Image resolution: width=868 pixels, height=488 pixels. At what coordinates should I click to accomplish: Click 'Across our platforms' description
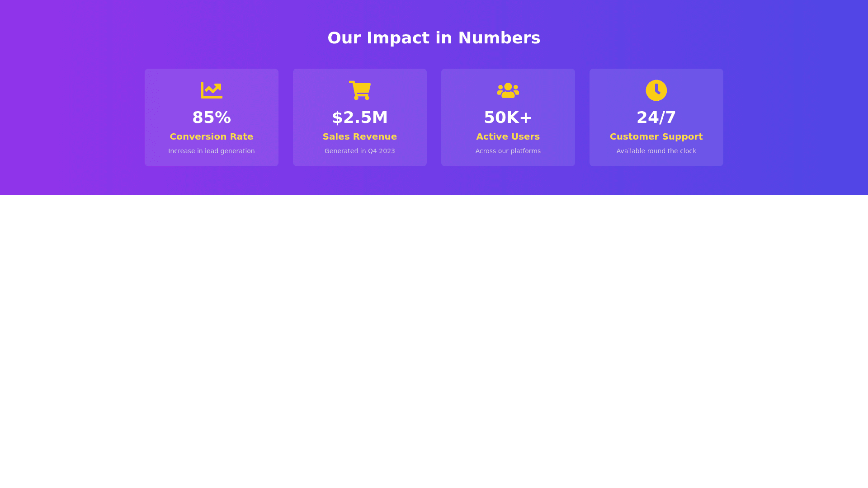pyautogui.click(x=508, y=151)
